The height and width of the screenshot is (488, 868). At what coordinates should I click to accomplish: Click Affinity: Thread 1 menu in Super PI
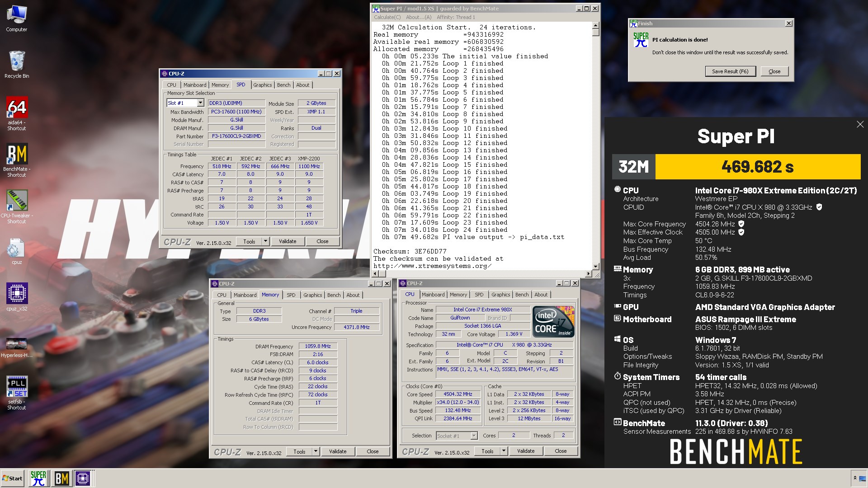456,17
